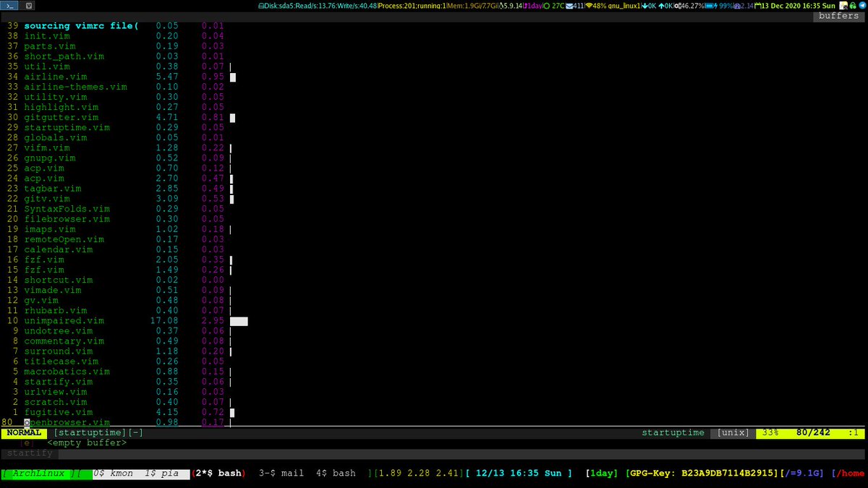The image size is (868, 488).
Task: Click the upload arrow network indicator
Action: point(661,6)
